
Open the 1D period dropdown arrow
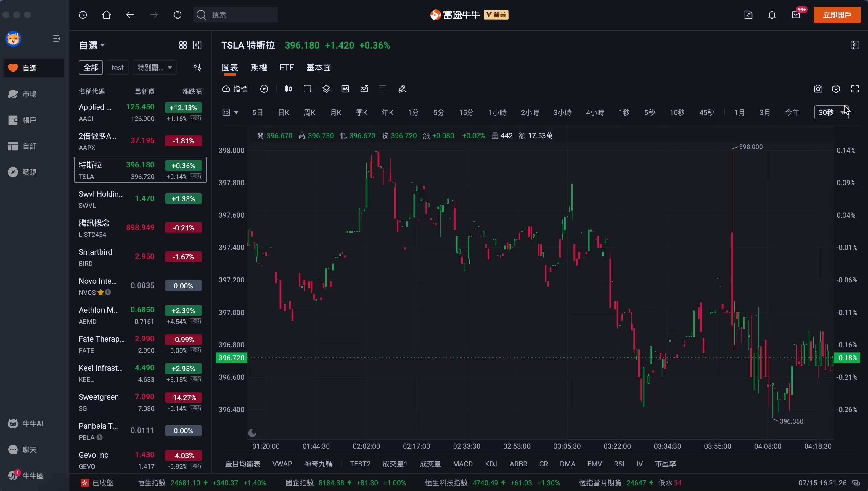pos(236,113)
